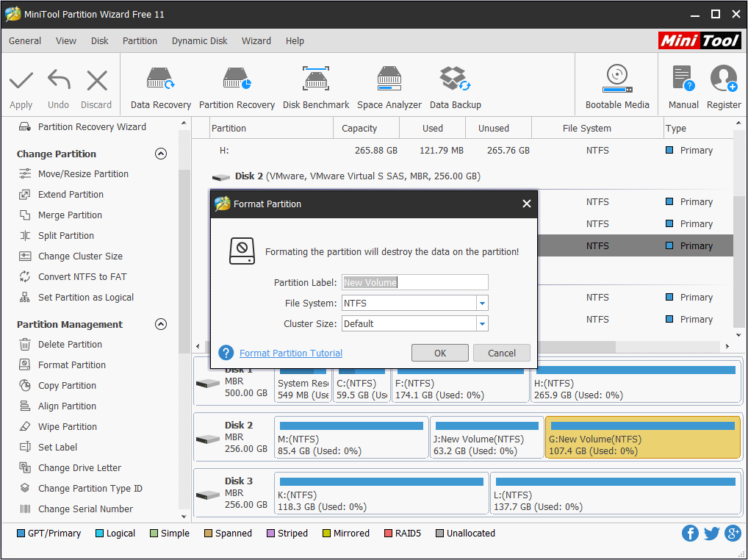The image size is (748, 560).
Task: Confirm formatting with OK button
Action: coord(440,353)
